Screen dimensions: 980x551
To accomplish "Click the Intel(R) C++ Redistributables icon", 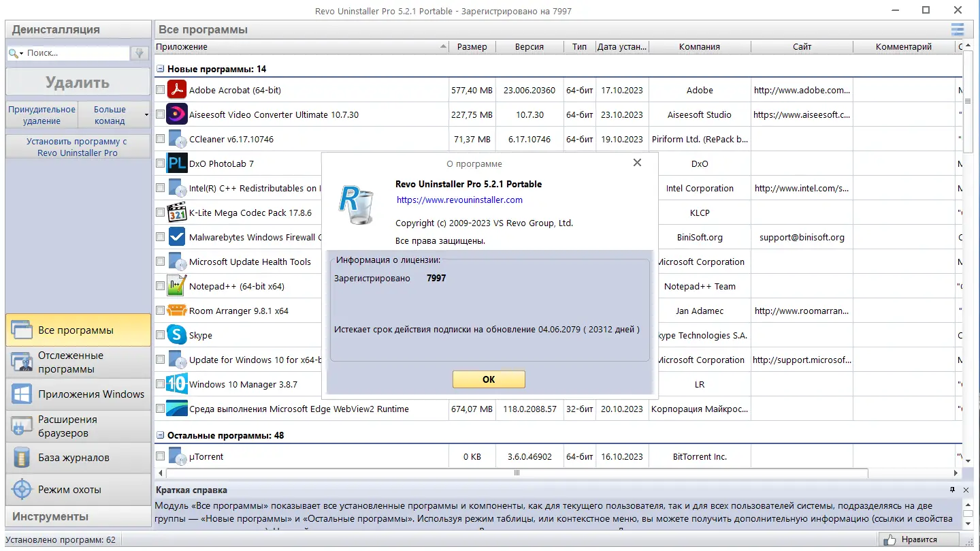I will click(x=177, y=188).
